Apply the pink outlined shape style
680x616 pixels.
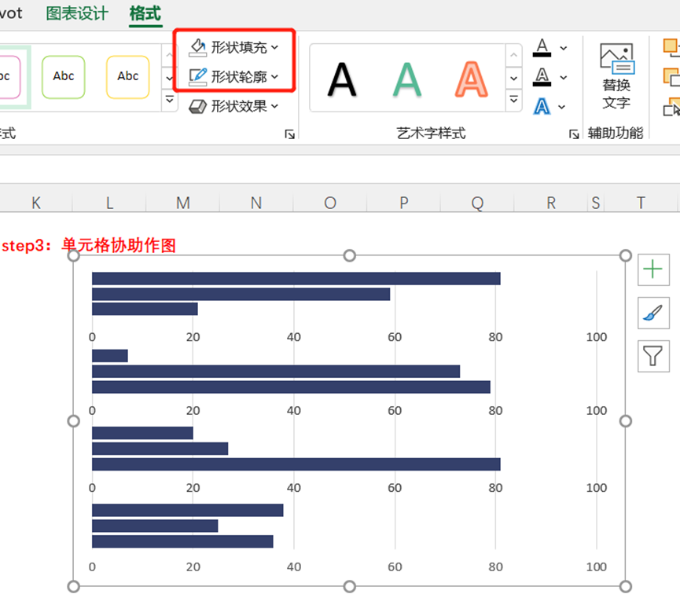click(x=9, y=77)
